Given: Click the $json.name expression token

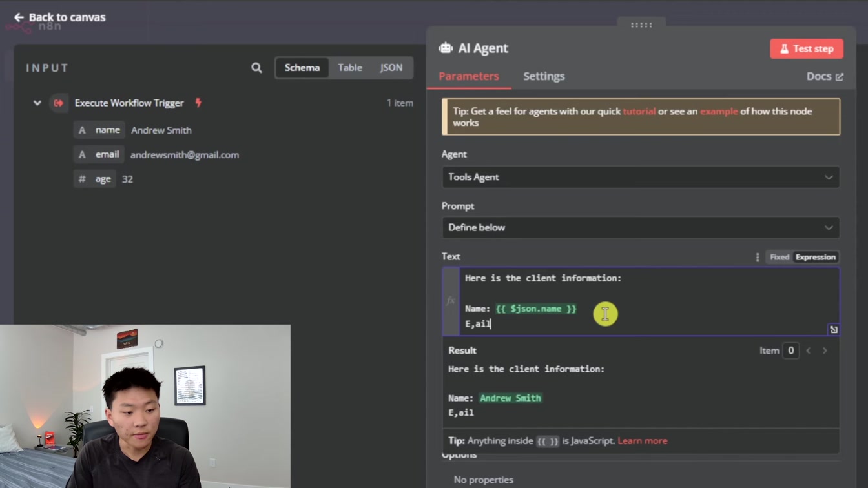Looking at the screenshot, I should coord(536,309).
